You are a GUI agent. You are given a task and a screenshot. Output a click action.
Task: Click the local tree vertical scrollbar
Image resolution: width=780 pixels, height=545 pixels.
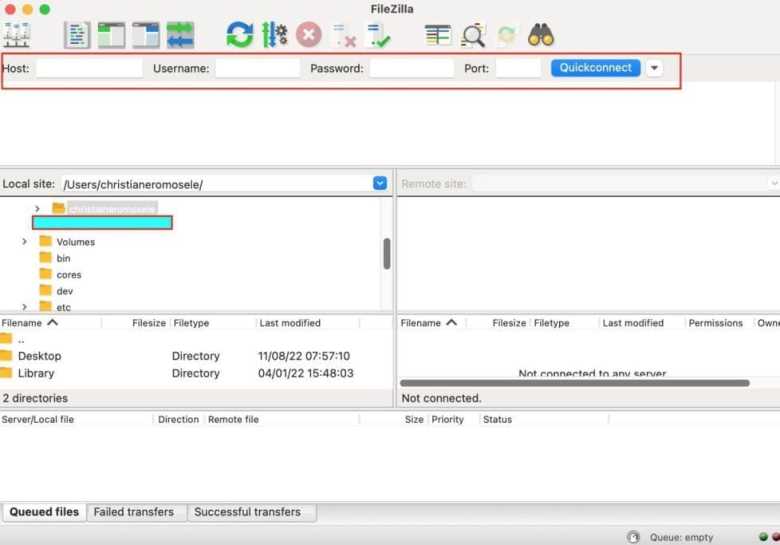(387, 254)
